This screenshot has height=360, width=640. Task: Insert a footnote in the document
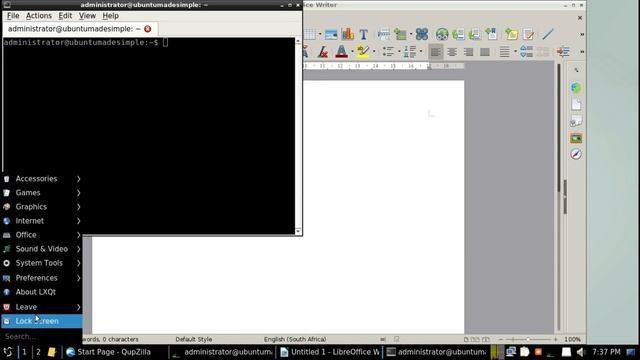click(458, 34)
